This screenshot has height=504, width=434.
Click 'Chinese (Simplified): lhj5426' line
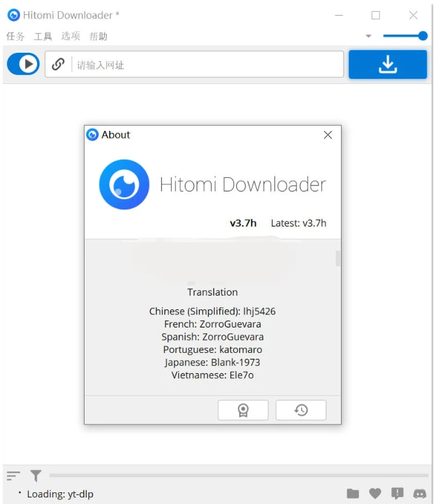click(212, 311)
